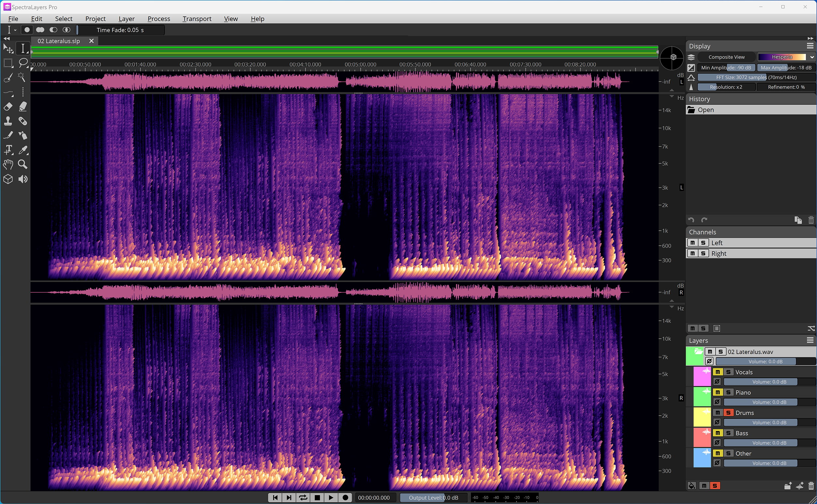Image resolution: width=817 pixels, height=504 pixels.
Task: Select the Clone Stamp tool
Action: tap(8, 121)
